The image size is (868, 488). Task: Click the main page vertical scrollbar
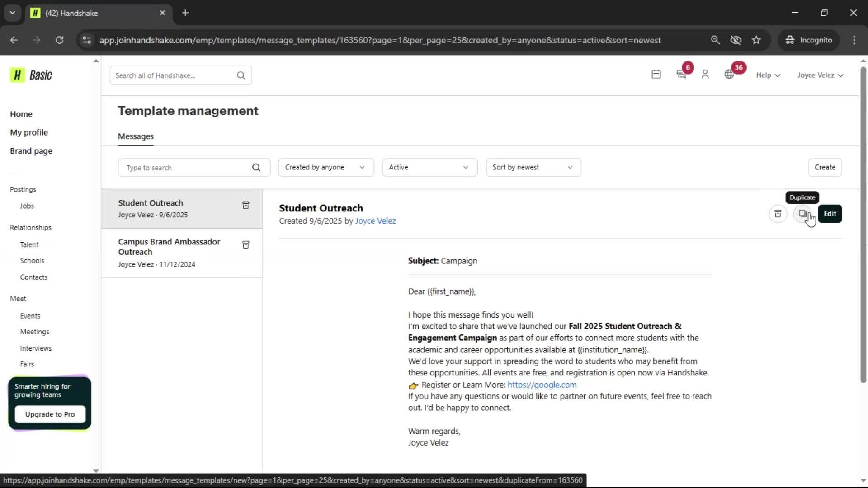pyautogui.click(x=863, y=226)
